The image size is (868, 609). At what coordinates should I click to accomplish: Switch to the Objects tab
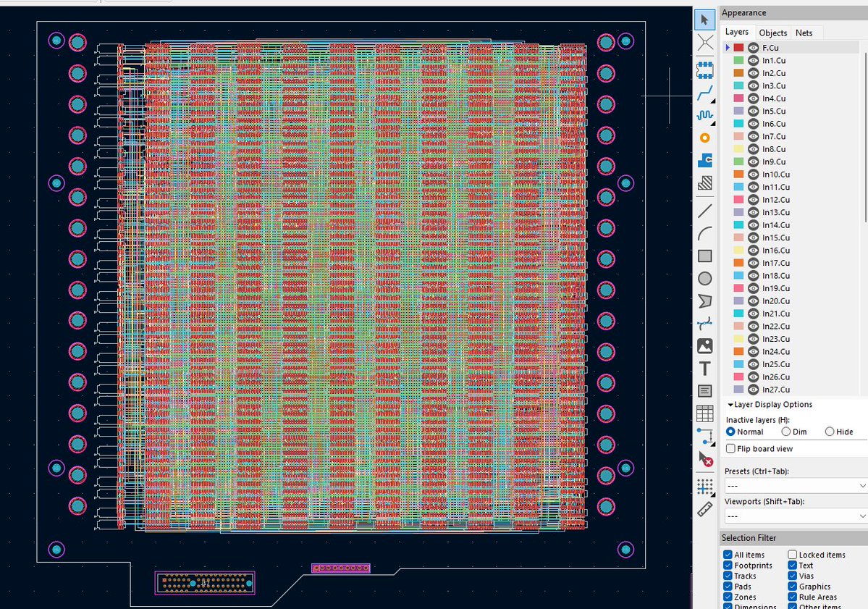click(x=772, y=33)
